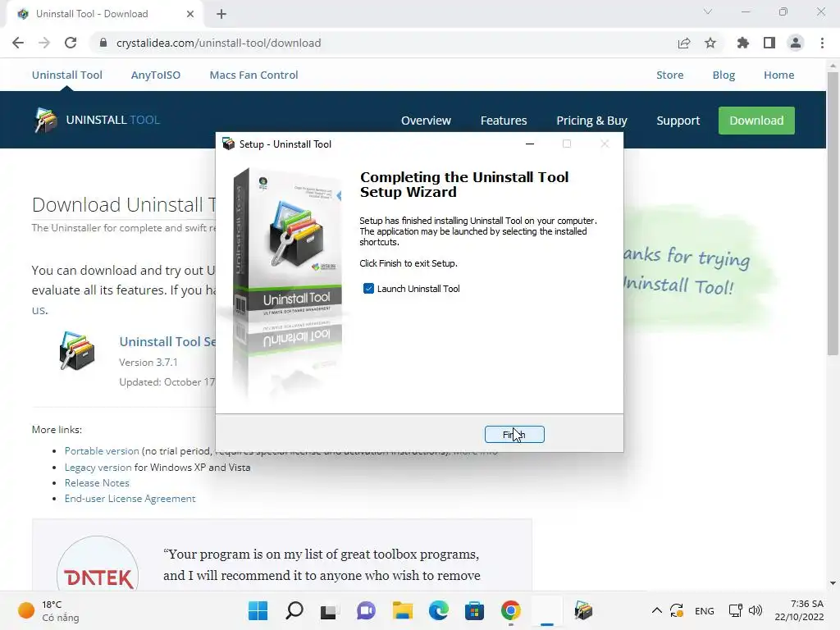Open the AnyToISO top nav item
Viewport: 840px width, 630px height.
click(156, 75)
